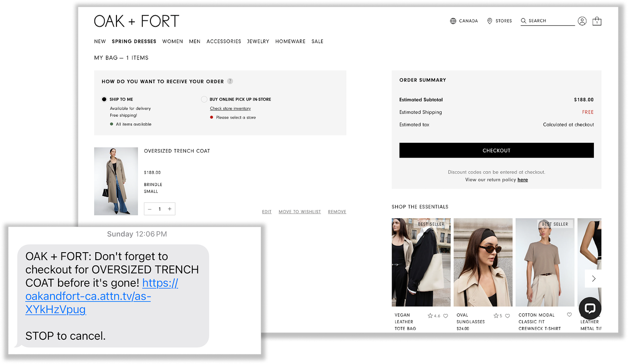
Task: Increase trench coat quantity with plus
Action: (170, 209)
